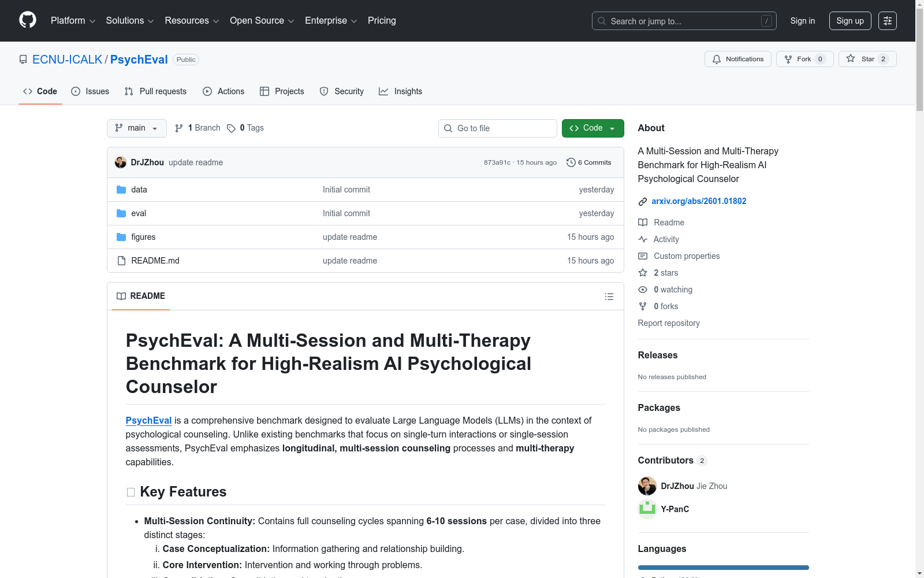The height and width of the screenshot is (578, 924).
Task: Open the green Code dropdown button
Action: (593, 128)
